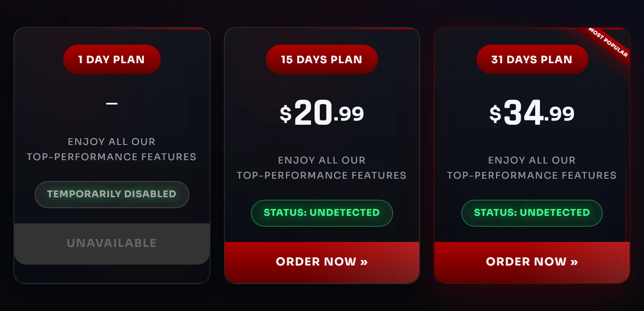Click the Most Popular corner ribbon
This screenshot has height=311, width=644.
pos(608,43)
